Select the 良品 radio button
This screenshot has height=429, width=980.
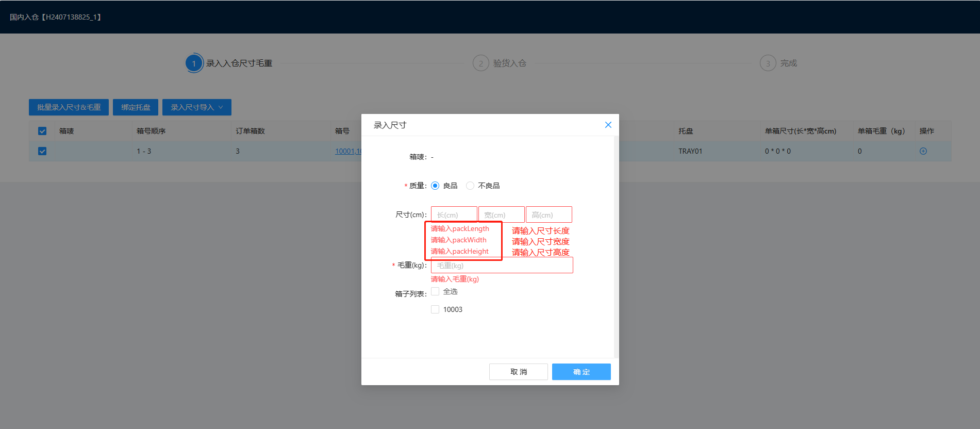click(x=435, y=186)
